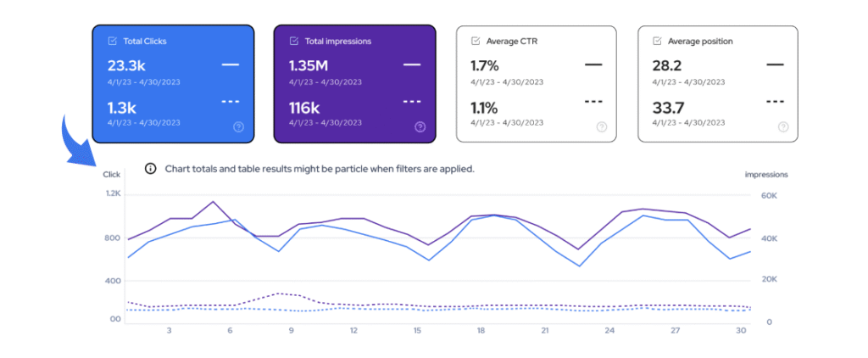Click the 1.2K left axis label
This screenshot has width=868, height=358.
pyautogui.click(x=113, y=194)
